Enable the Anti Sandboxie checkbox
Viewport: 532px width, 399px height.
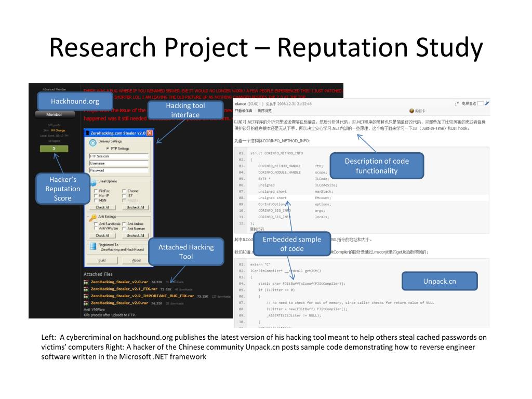point(96,224)
